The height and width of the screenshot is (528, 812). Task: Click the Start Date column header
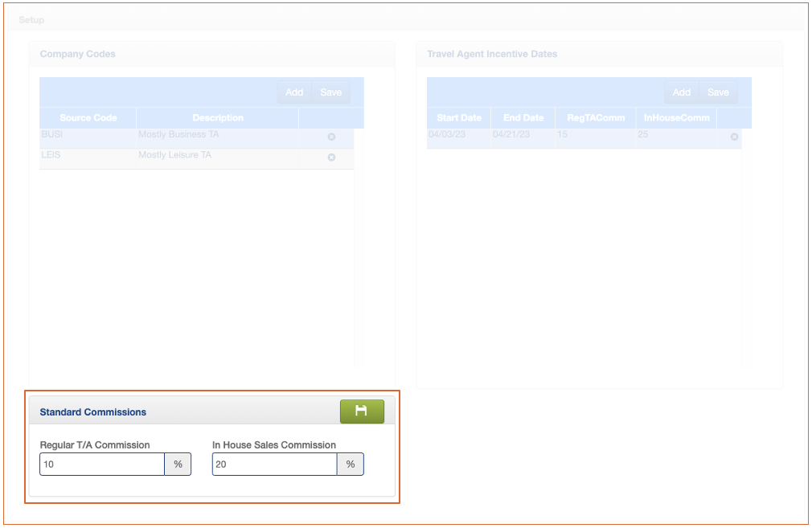[459, 118]
